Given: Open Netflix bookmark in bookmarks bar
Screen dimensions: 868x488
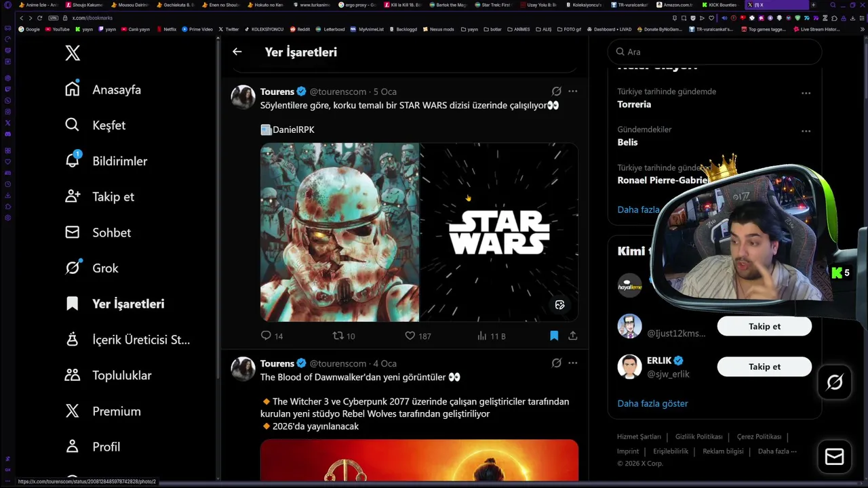Looking at the screenshot, I should pos(166,29).
